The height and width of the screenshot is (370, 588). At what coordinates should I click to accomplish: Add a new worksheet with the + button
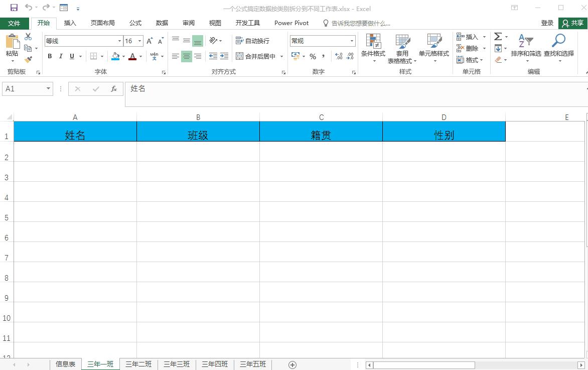292,364
